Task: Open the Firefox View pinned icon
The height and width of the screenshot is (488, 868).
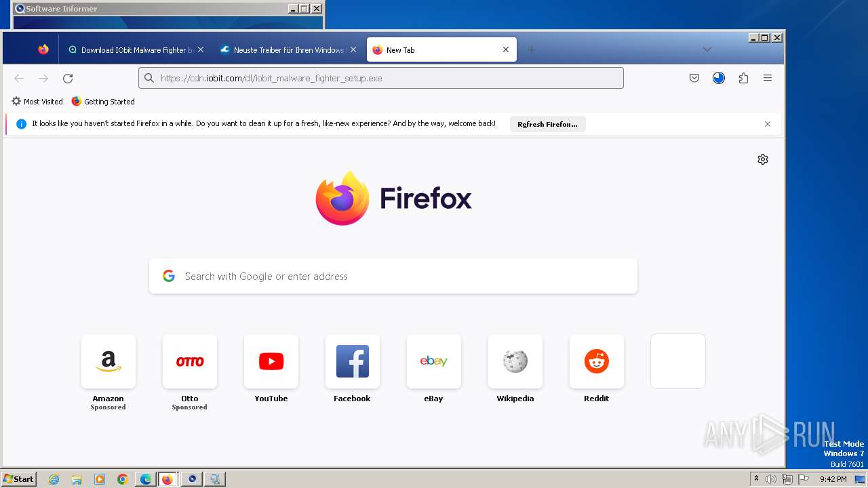Action: coord(43,49)
